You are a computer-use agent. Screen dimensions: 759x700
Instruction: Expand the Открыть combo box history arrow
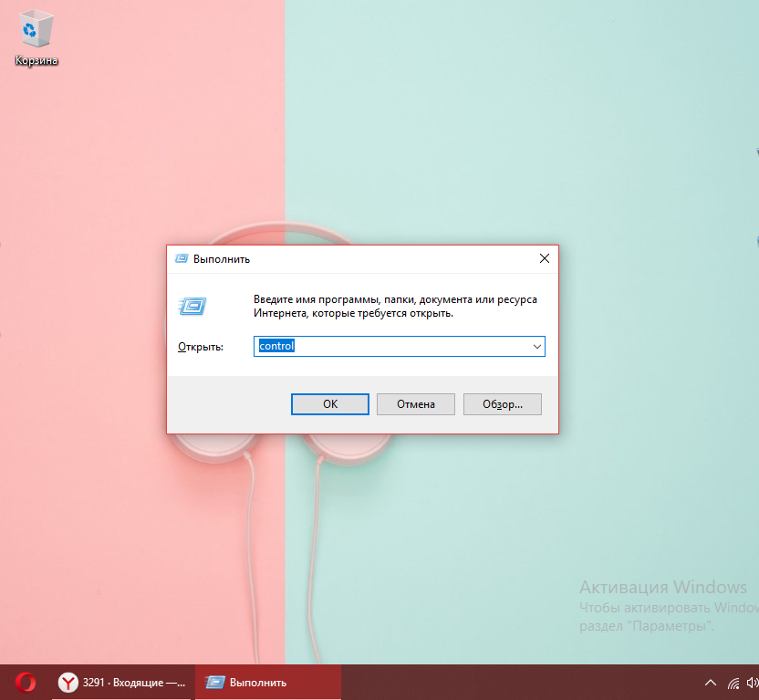click(x=536, y=347)
